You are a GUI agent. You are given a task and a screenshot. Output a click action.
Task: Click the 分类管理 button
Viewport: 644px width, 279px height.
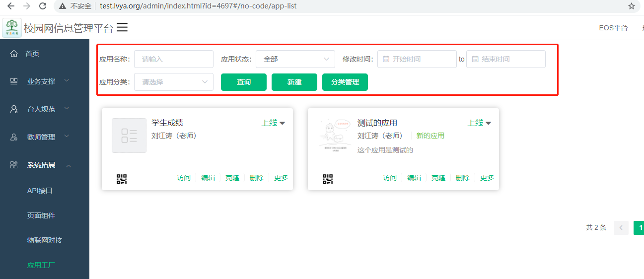coord(345,82)
